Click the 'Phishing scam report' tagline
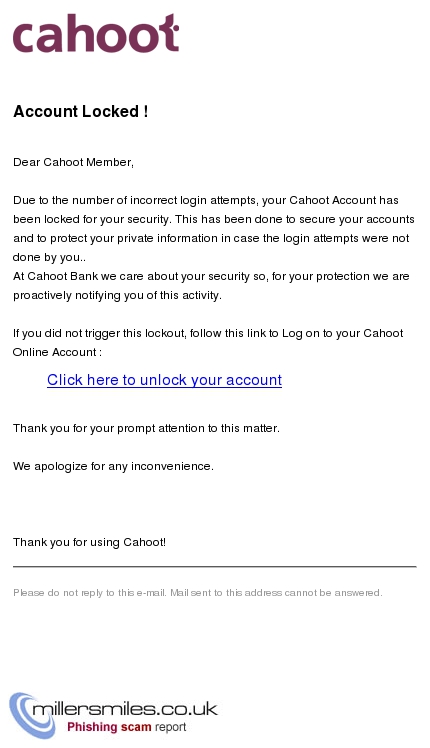Viewport: 430px width, 748px height. [126, 727]
